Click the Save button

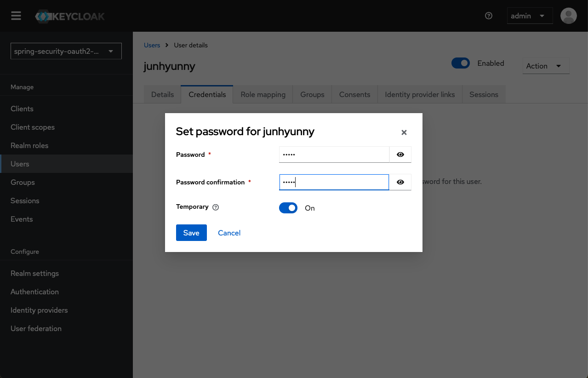tap(191, 233)
